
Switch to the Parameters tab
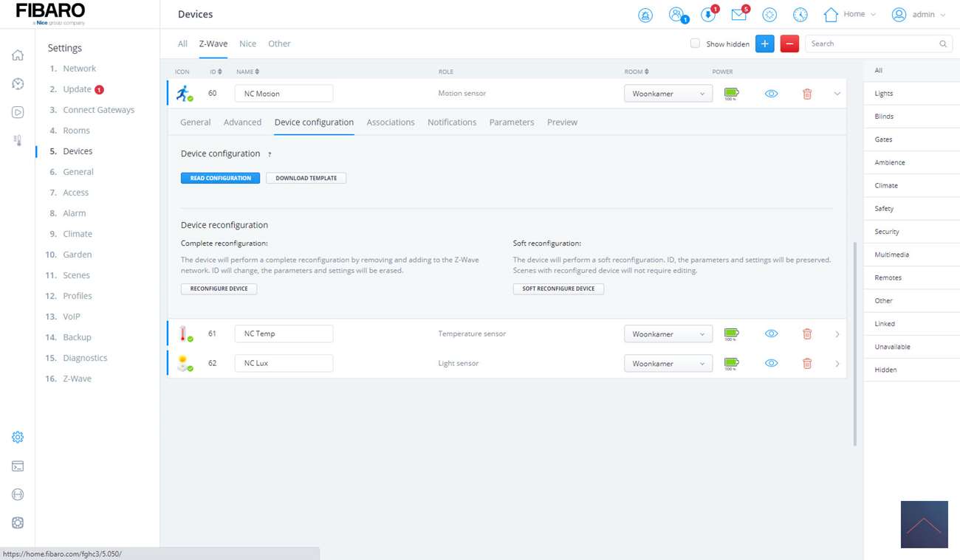pyautogui.click(x=511, y=122)
